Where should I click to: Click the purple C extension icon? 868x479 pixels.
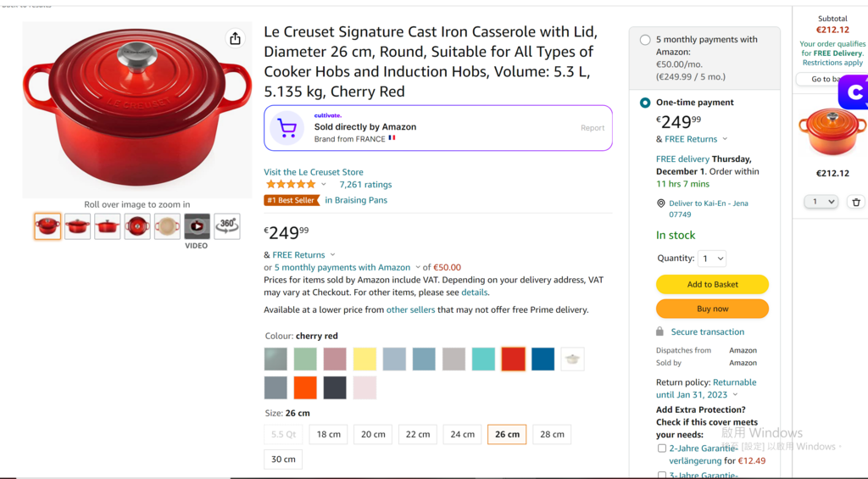coord(854,93)
